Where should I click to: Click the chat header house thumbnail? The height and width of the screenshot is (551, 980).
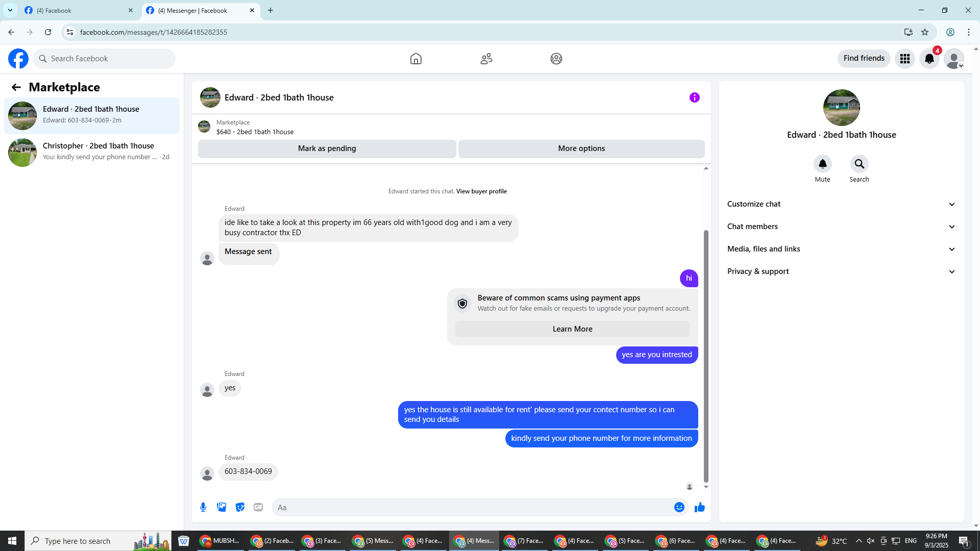[210, 97]
